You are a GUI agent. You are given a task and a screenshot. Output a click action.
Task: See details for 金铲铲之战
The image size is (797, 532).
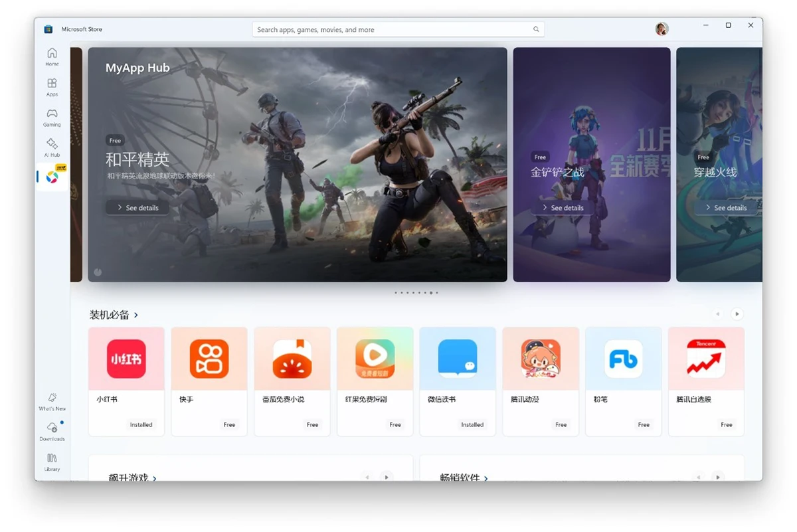coord(562,208)
